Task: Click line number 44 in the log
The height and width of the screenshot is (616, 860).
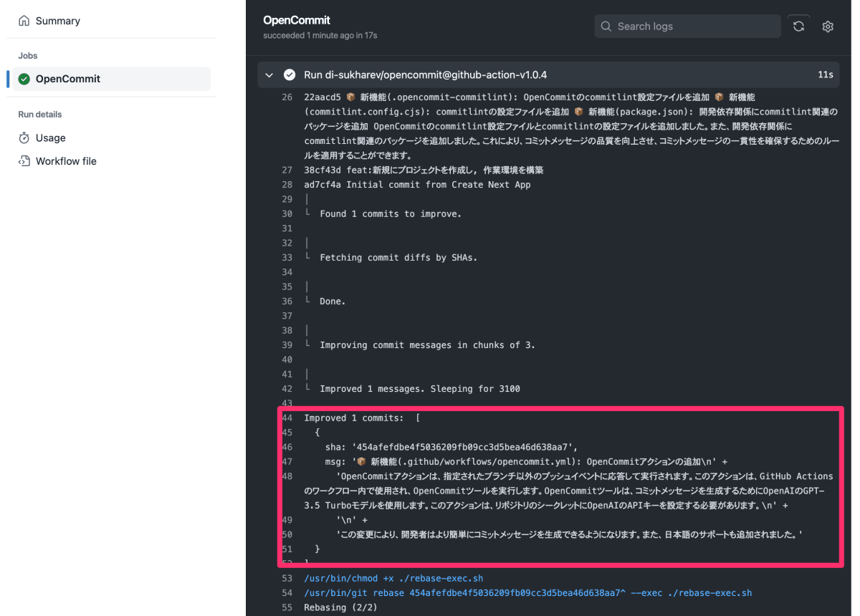Action: 287,418
